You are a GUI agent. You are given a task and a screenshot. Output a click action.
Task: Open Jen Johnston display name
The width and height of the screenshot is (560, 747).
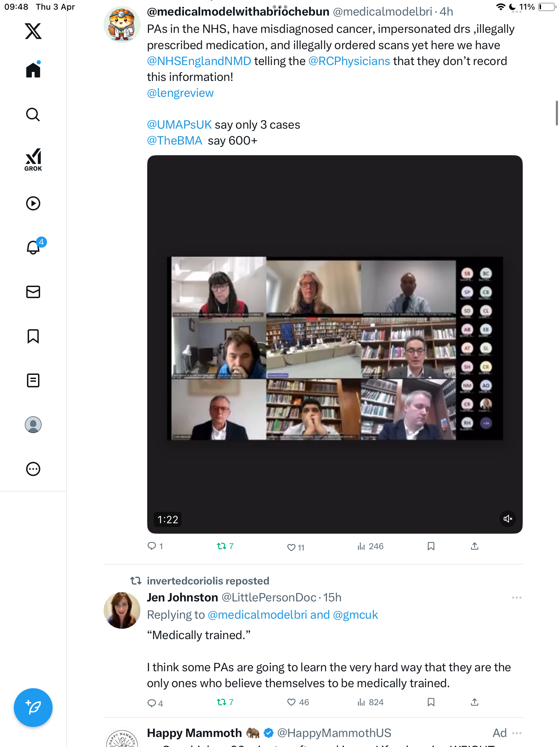183,597
